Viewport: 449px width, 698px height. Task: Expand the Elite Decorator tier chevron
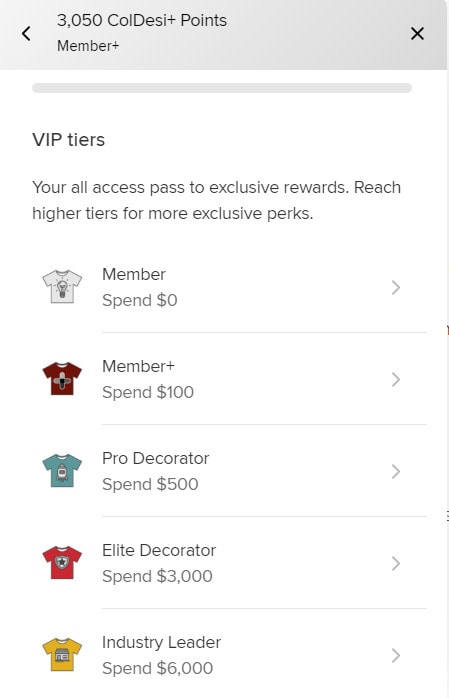[x=396, y=564]
